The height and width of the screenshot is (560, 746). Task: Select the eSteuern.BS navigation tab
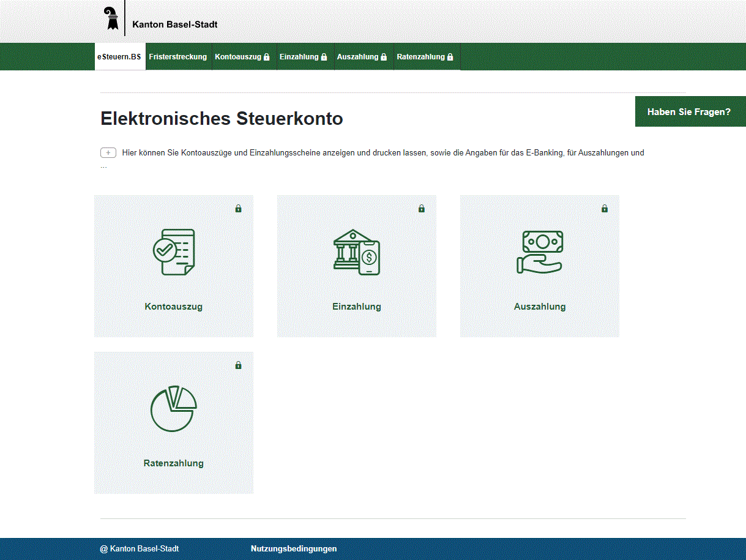[x=120, y=56]
